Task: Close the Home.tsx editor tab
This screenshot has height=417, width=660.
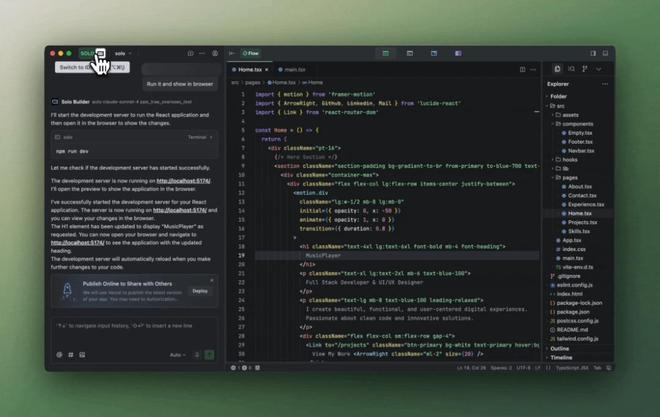Action: point(267,70)
